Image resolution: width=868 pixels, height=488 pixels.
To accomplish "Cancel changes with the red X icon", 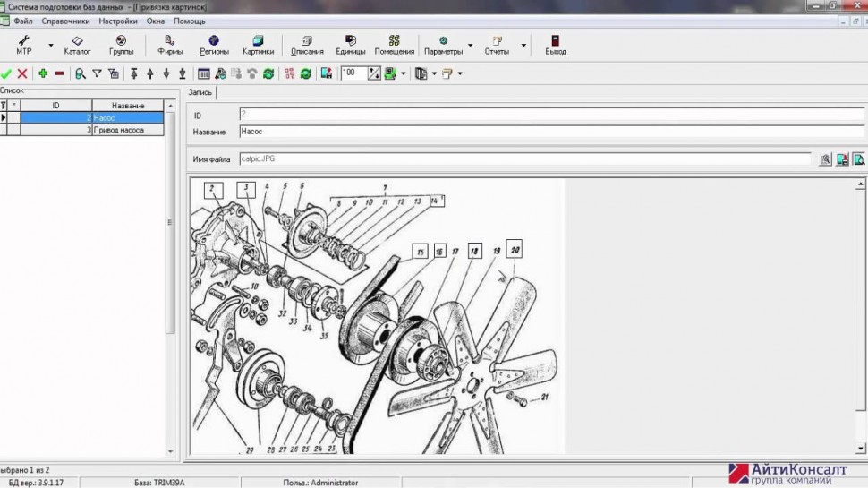I will click(x=22, y=73).
